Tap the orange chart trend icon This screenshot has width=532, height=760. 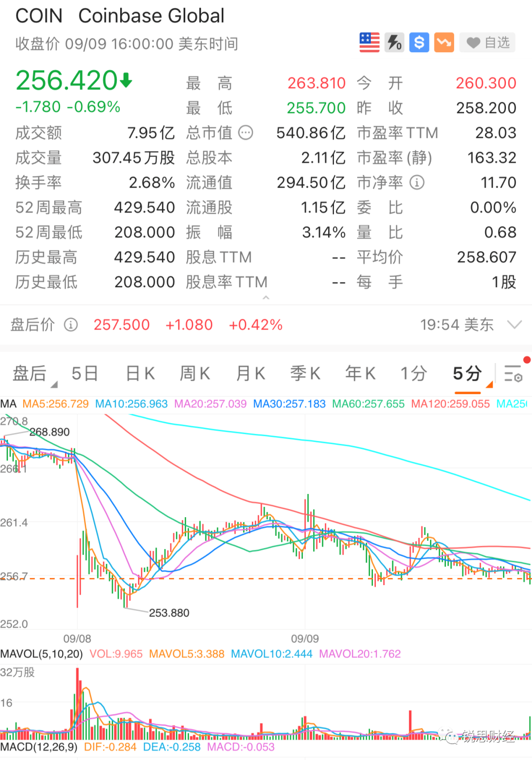click(x=444, y=42)
